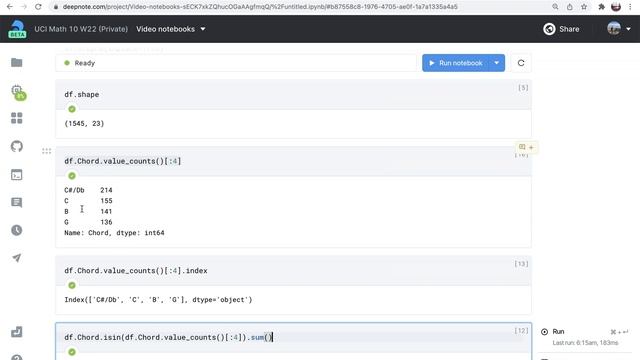Open the browser extensions puzzle icon
This screenshot has width=640, height=360.
tap(601, 7)
